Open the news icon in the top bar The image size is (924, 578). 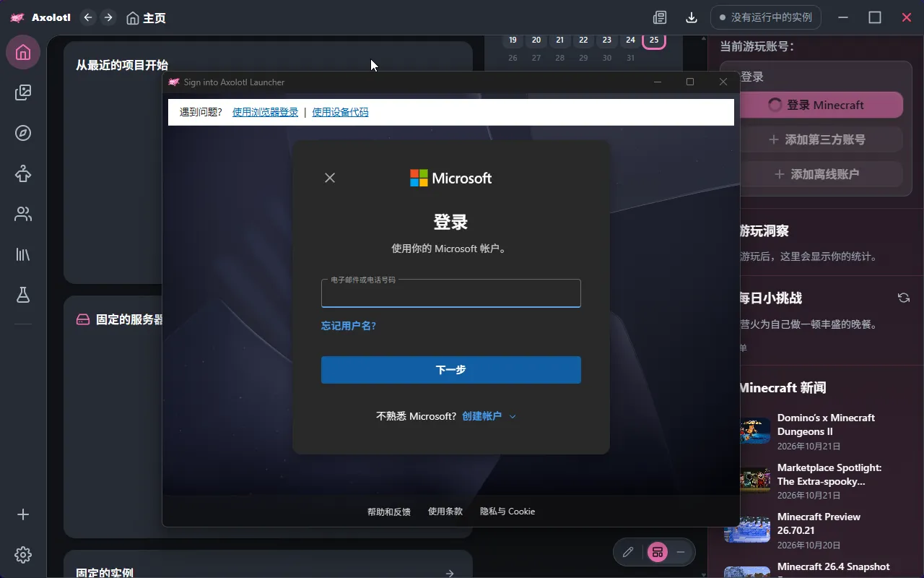(660, 17)
